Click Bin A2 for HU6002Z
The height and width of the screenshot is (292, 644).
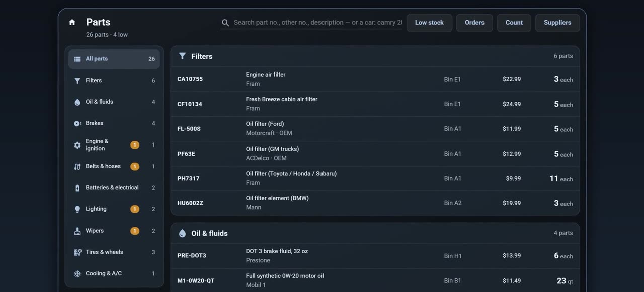tap(453, 203)
